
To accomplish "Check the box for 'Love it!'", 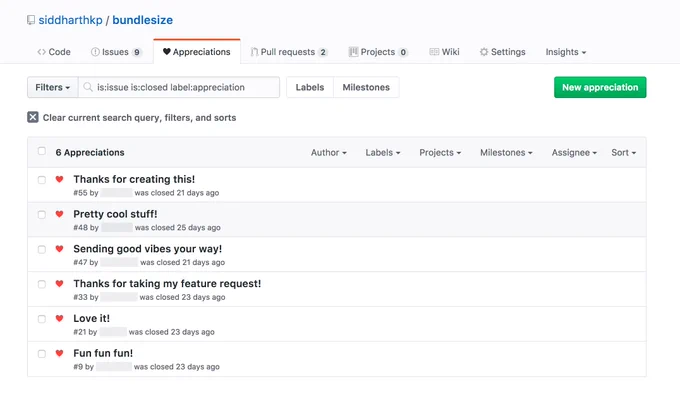I will [42, 319].
